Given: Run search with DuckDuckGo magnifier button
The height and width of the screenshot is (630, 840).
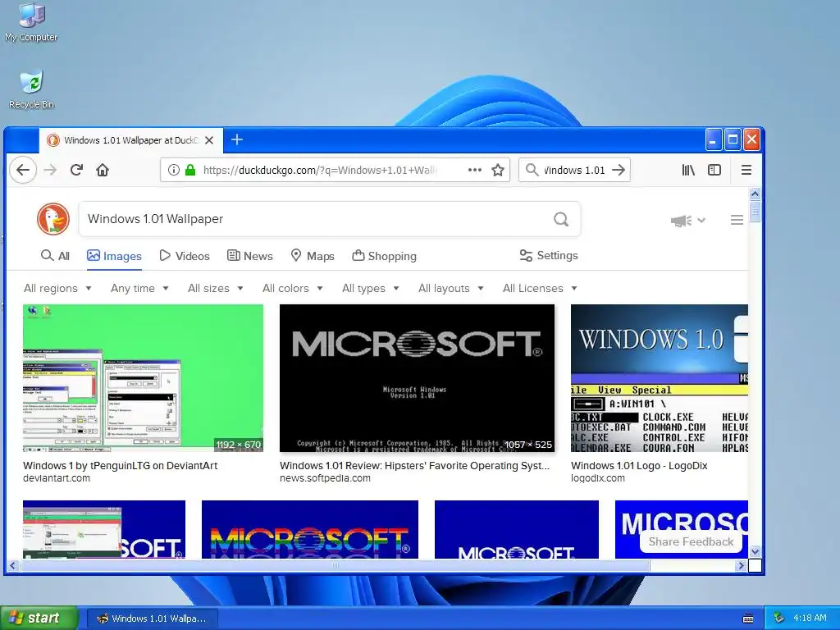Looking at the screenshot, I should click(561, 219).
